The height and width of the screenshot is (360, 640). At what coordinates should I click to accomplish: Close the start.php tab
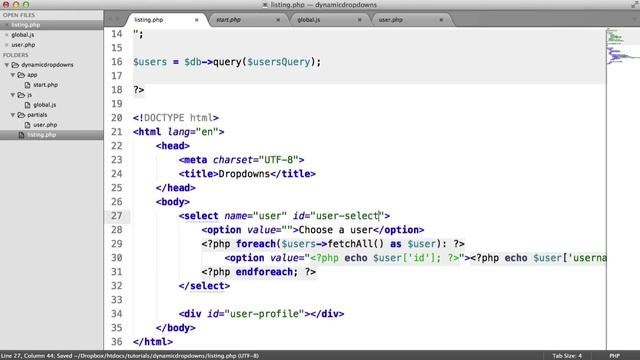(278, 20)
